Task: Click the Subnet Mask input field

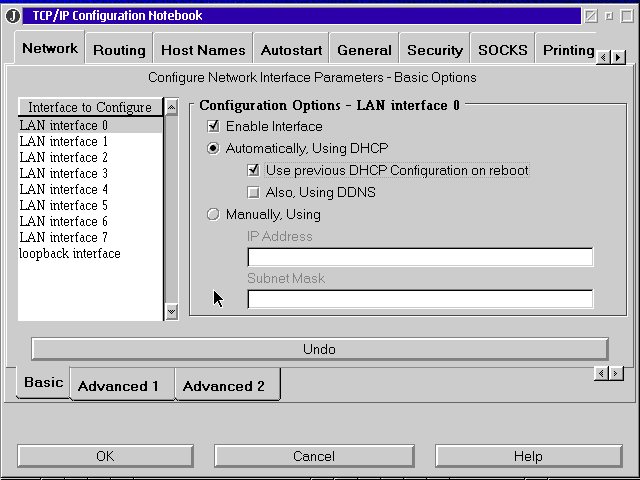Action: 420,299
